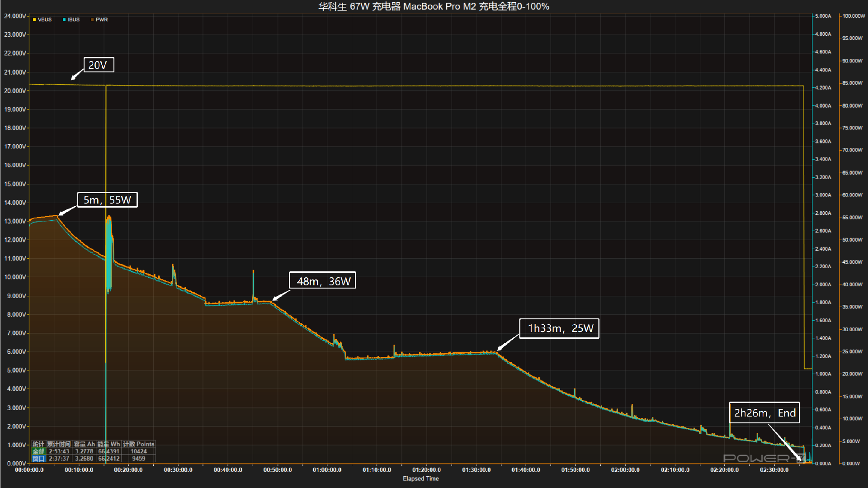The image size is (868, 488).
Task: Click the 66.2412 energy value
Action: (x=108, y=459)
